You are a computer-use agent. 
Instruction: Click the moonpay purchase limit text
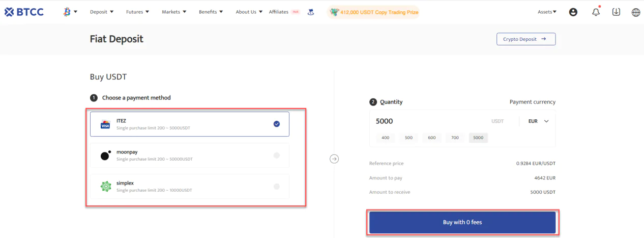(155, 159)
